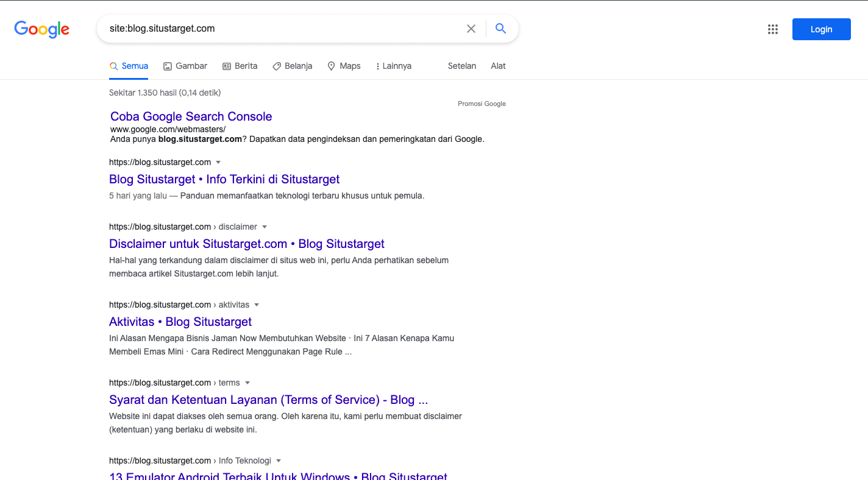This screenshot has height=480, width=868.
Task: Clear the search query with the X icon
Action: click(x=471, y=29)
